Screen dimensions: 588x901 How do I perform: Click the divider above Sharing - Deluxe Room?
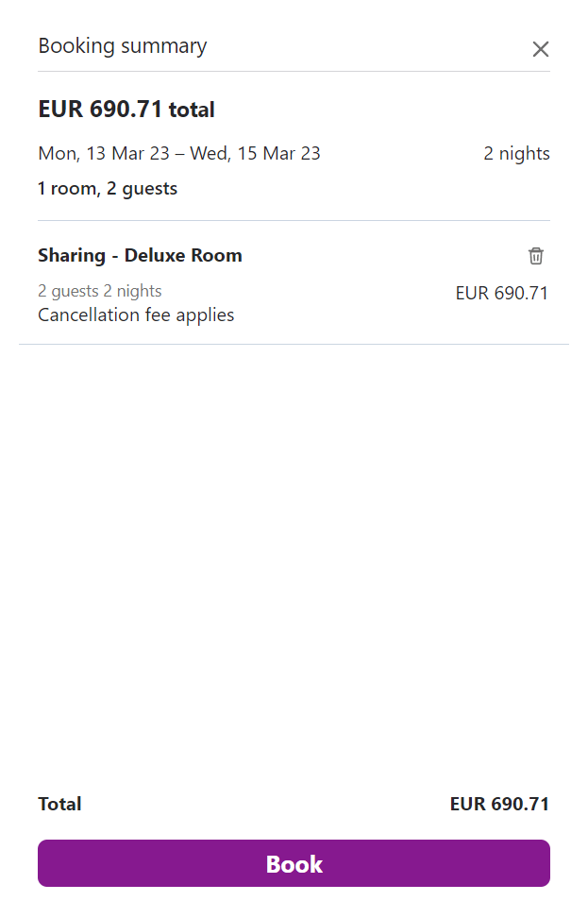click(294, 220)
